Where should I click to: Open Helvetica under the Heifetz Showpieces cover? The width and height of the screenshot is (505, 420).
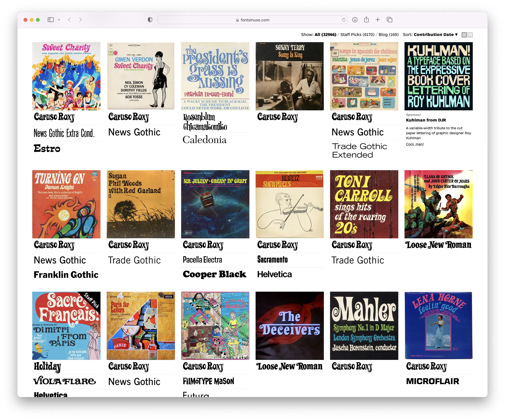tap(274, 274)
